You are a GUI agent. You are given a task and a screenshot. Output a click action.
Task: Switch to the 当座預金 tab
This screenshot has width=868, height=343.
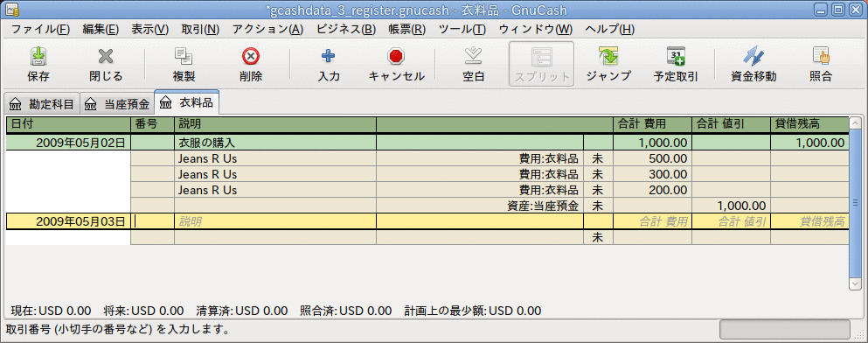tap(117, 103)
